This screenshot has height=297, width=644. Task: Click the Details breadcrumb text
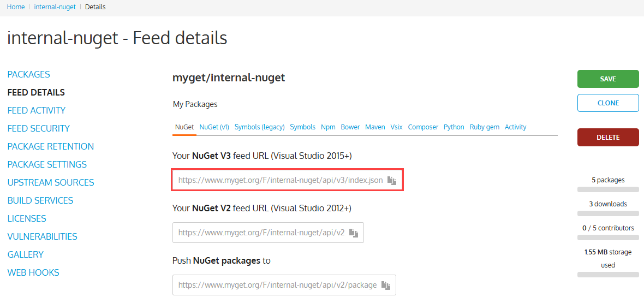tap(96, 7)
